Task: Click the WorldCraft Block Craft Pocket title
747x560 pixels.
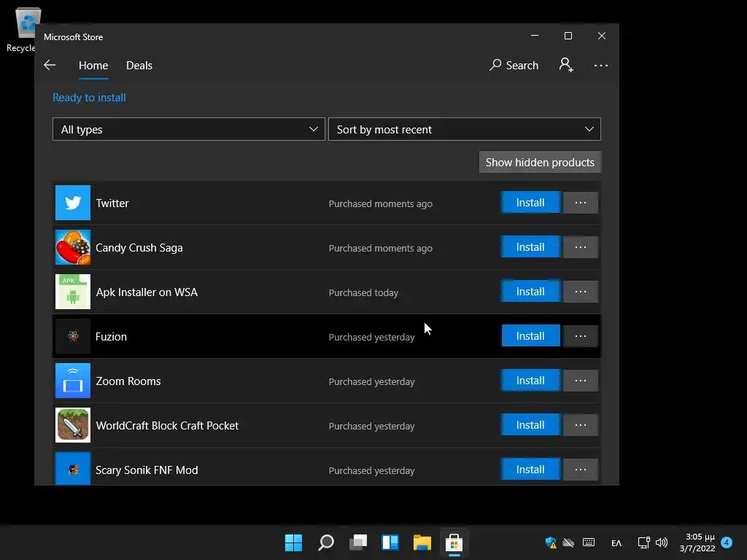Action: tap(167, 426)
